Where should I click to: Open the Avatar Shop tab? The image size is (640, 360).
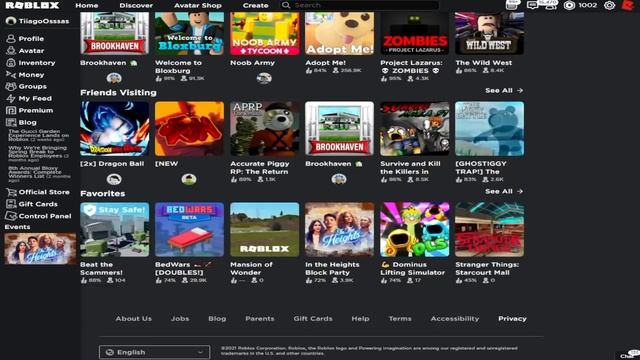(x=198, y=5)
